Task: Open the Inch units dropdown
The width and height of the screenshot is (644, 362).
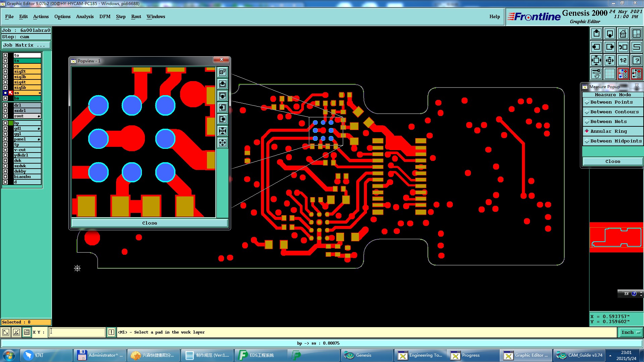Action: tap(631, 332)
